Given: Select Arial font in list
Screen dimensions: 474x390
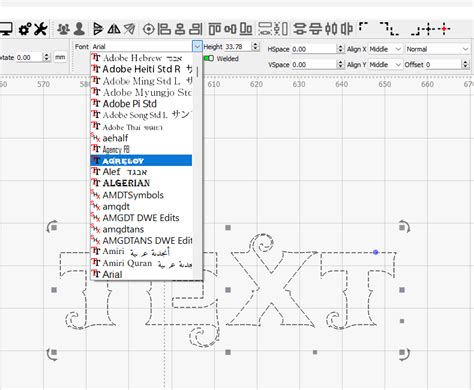Looking at the screenshot, I should [141, 275].
